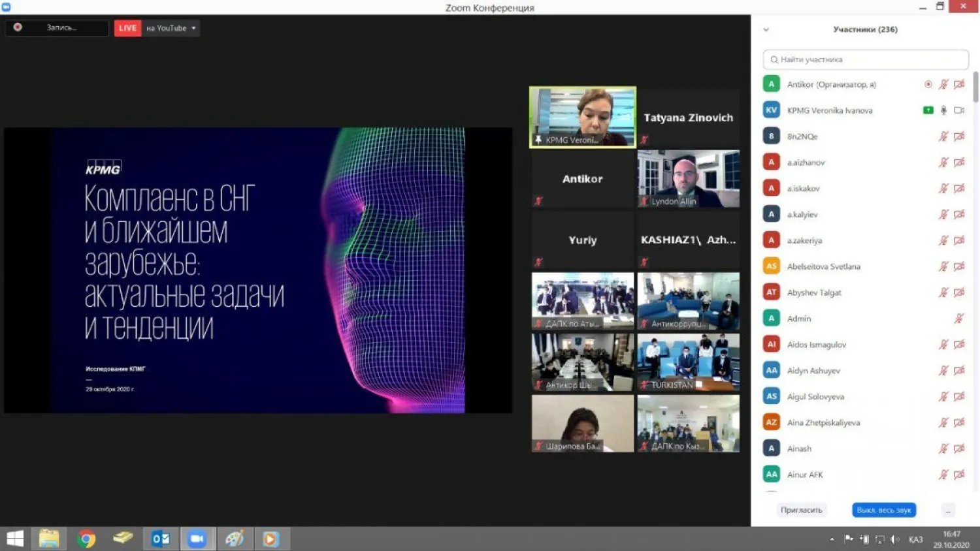980x551 pixels.
Task: Click the Найти участника search field
Action: click(x=866, y=59)
